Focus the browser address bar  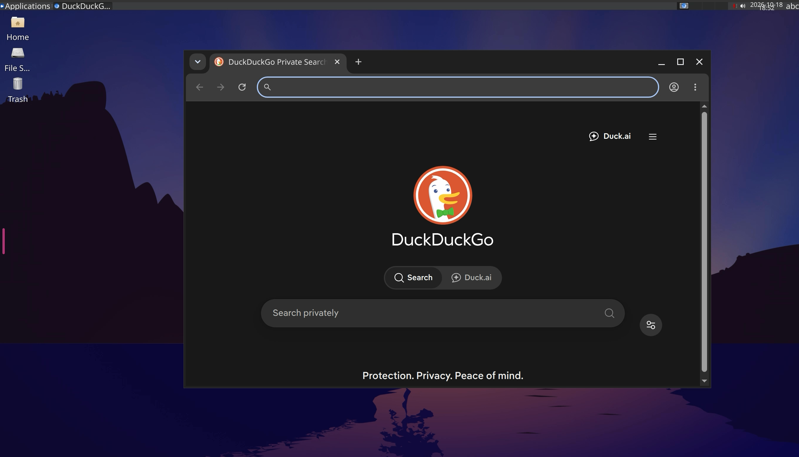(458, 87)
